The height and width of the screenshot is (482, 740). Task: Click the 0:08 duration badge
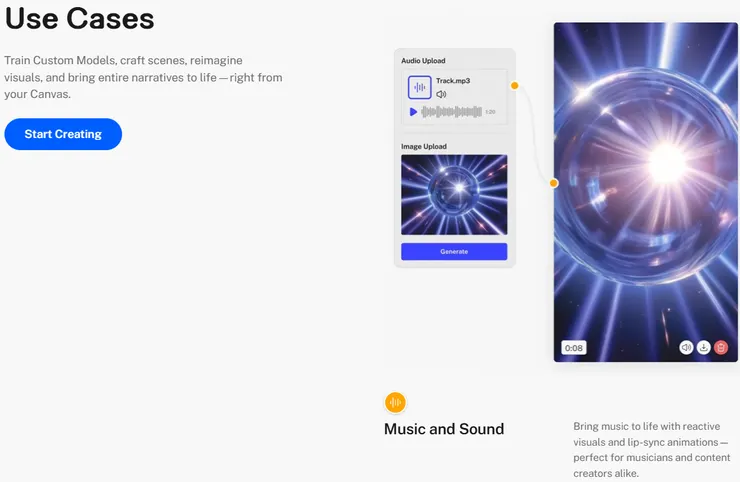[x=574, y=348]
